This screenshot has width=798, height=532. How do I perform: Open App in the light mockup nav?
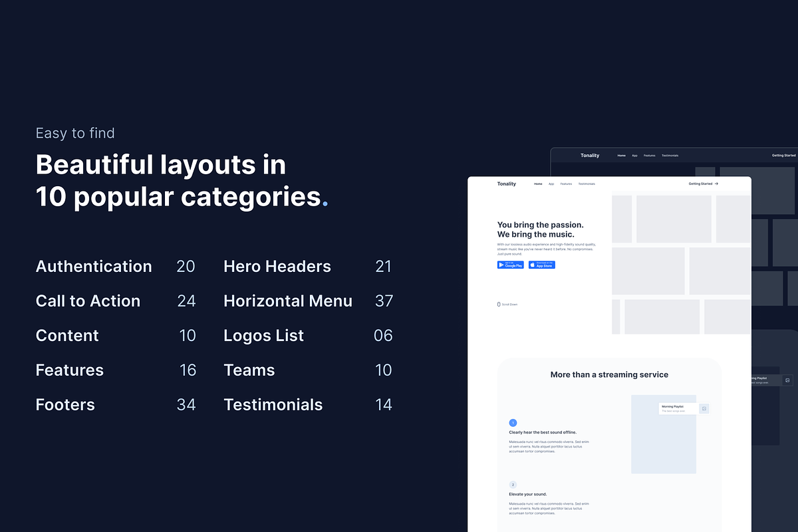[x=551, y=184]
